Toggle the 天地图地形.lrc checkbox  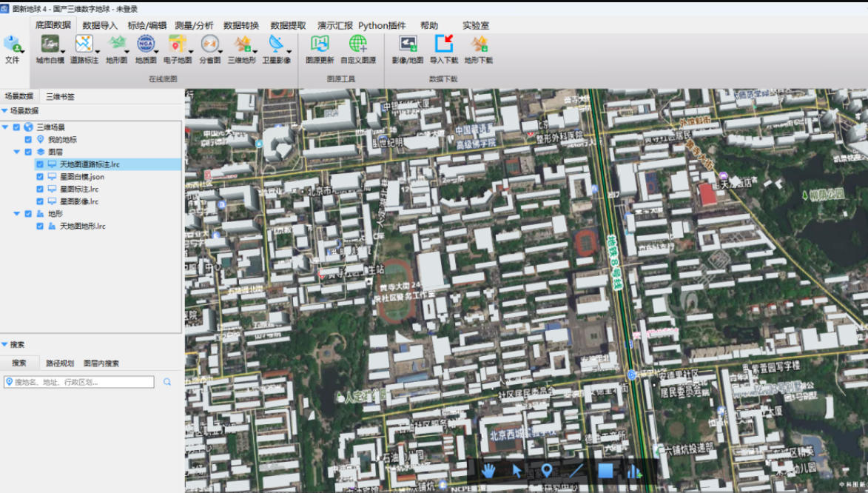click(x=40, y=226)
